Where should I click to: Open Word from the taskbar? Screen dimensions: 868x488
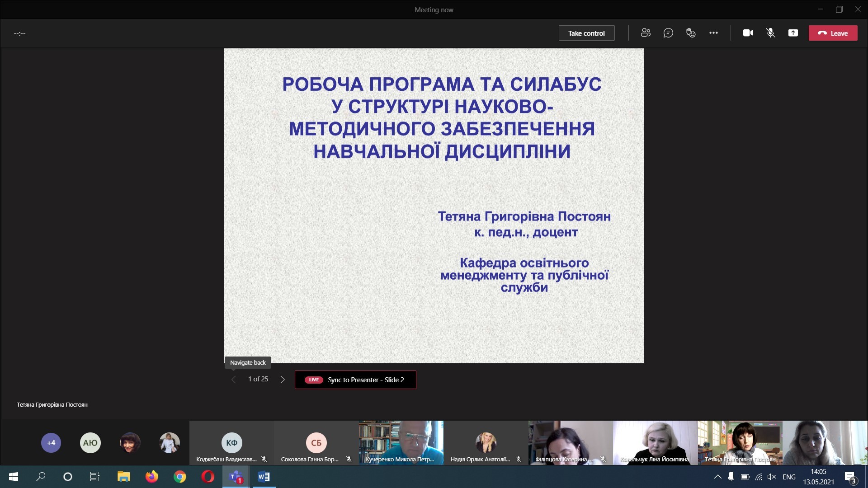point(264,477)
